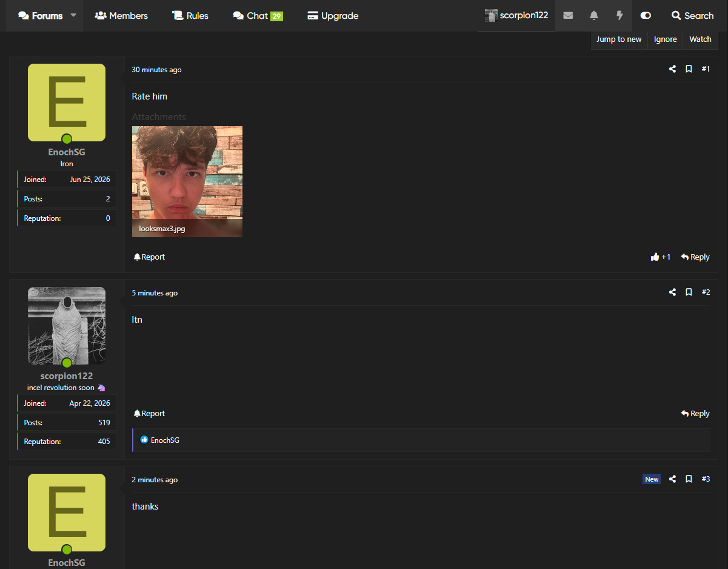
Task: Open the scorpion122 account menu
Action: click(x=516, y=16)
